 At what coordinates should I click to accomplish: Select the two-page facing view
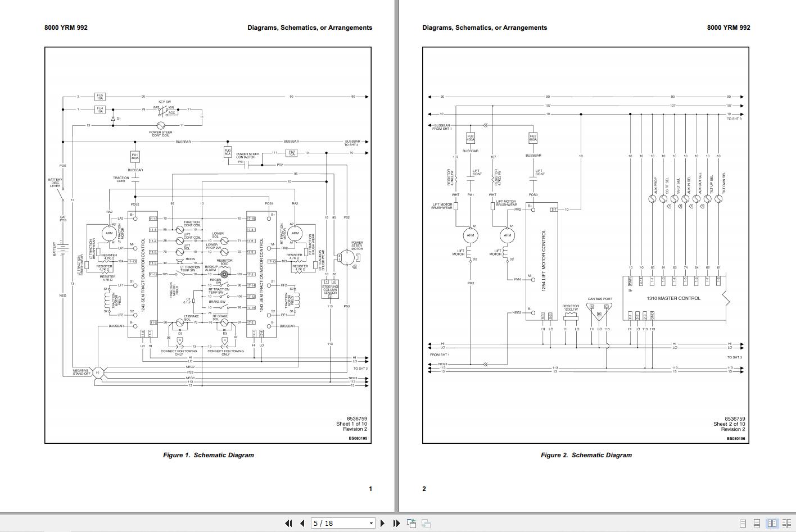click(772, 524)
